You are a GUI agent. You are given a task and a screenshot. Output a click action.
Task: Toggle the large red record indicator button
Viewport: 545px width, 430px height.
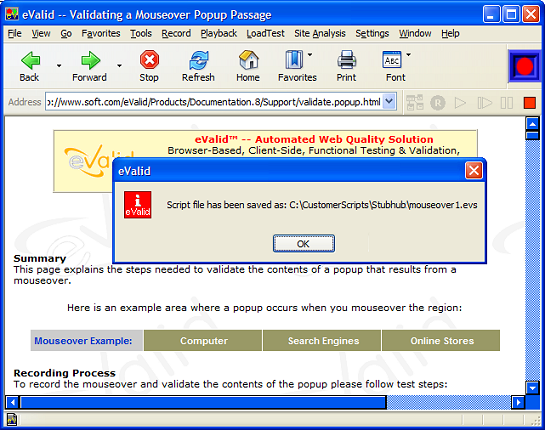[524, 66]
